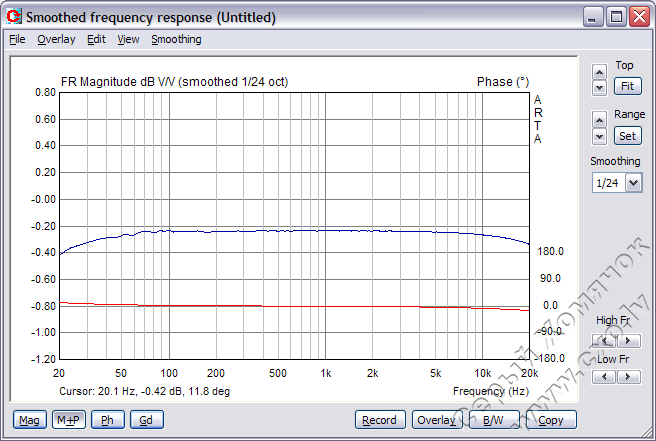The image size is (656, 441).
Task: Switch to Gd group delay view
Action: point(146,420)
